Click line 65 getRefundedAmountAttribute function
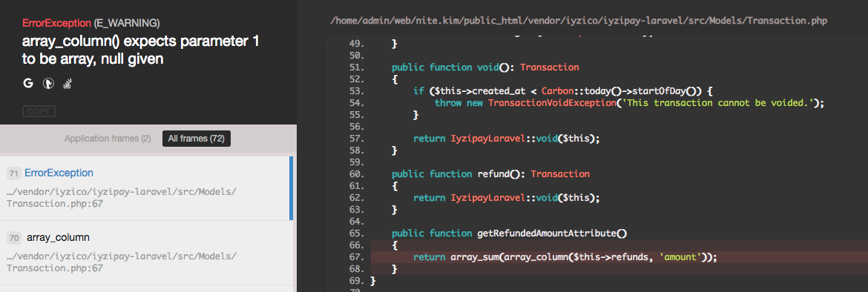Screen dimensions: 868x292 pos(509,233)
